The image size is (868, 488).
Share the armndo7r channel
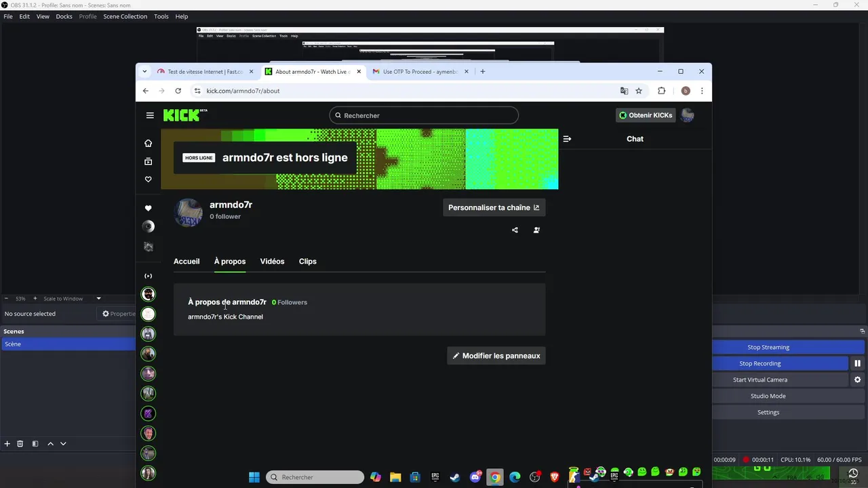click(515, 230)
